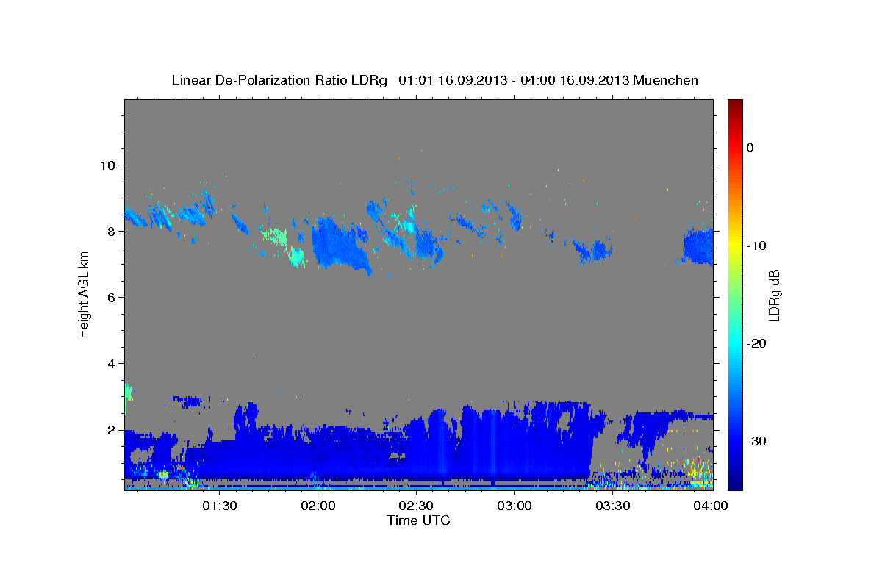Viewport: 882px width, 588px height.
Task: Click the dark red top of colorbar
Action: pyautogui.click(x=735, y=107)
